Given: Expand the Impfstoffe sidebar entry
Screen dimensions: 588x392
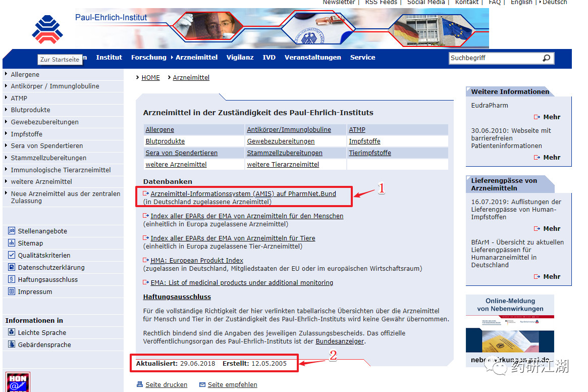Looking at the screenshot, I should pos(26,134).
